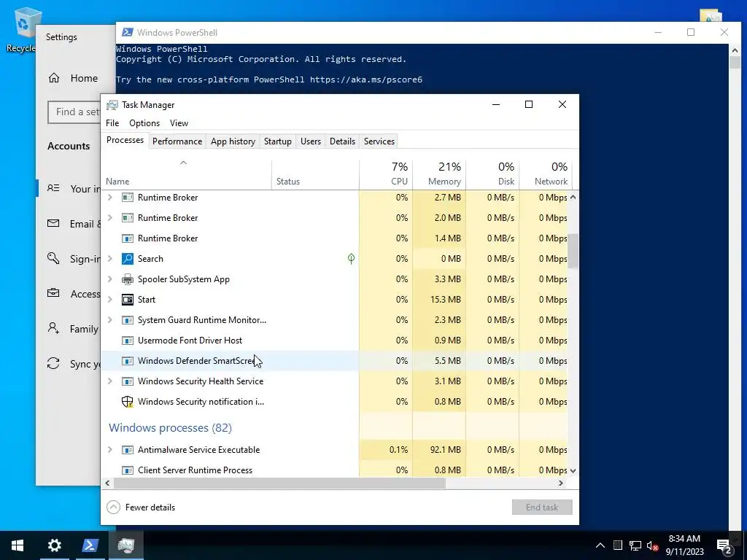Sort processes by the Network column header
The width and height of the screenshot is (747, 560).
[546, 174]
